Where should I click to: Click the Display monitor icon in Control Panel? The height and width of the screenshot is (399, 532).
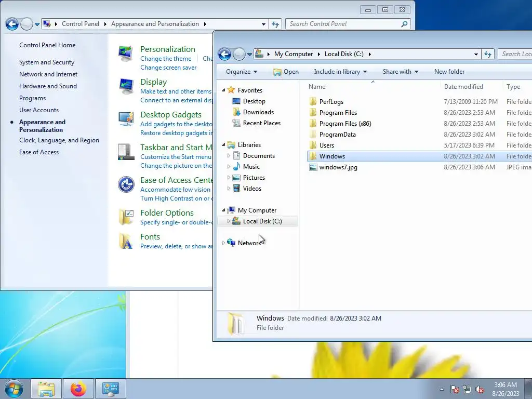(x=126, y=86)
